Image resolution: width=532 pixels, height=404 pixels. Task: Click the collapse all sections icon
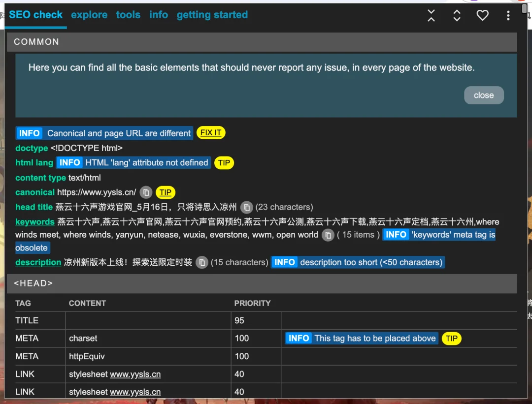pyautogui.click(x=431, y=16)
